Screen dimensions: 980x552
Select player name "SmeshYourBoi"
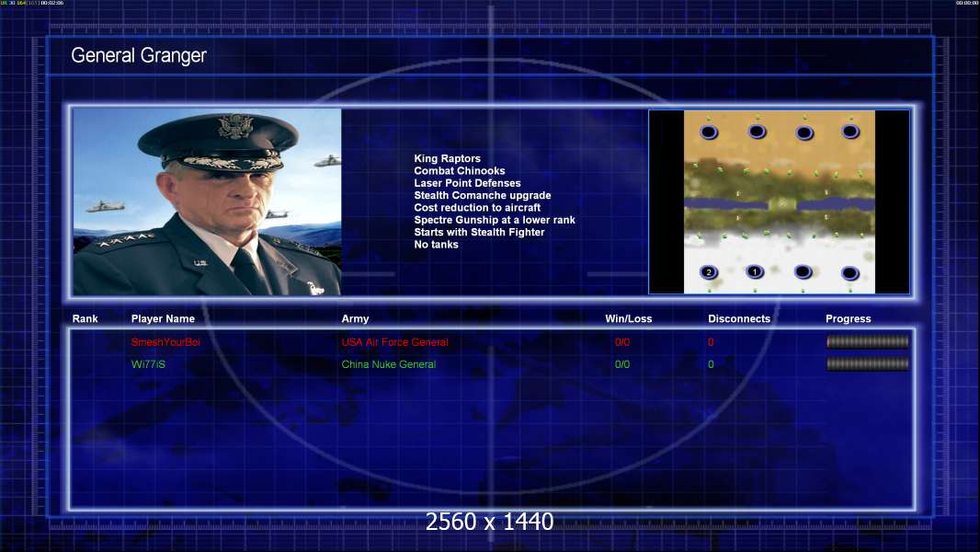coord(165,342)
